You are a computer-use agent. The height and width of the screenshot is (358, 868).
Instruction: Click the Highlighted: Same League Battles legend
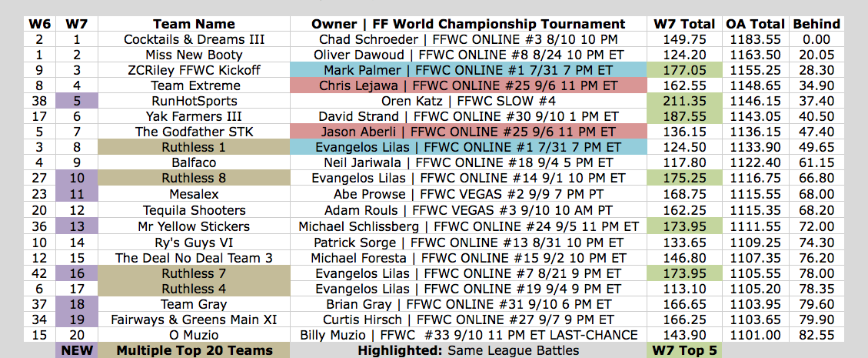468,350
